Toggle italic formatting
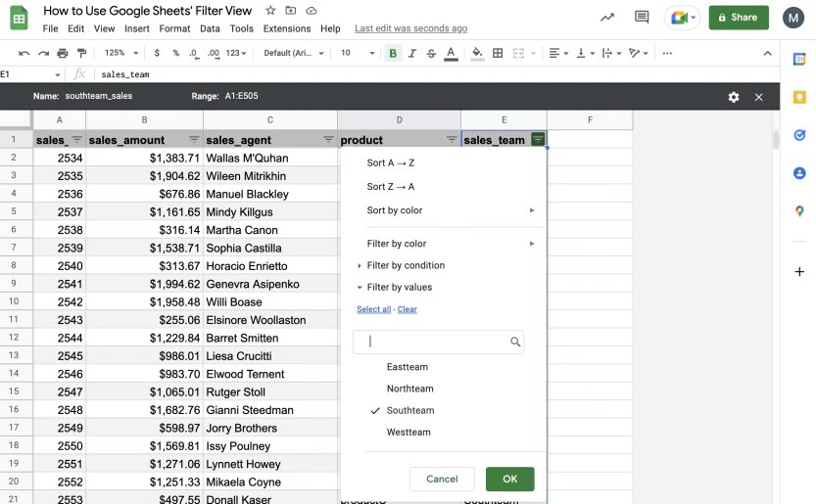The width and height of the screenshot is (816, 504). coord(412,53)
